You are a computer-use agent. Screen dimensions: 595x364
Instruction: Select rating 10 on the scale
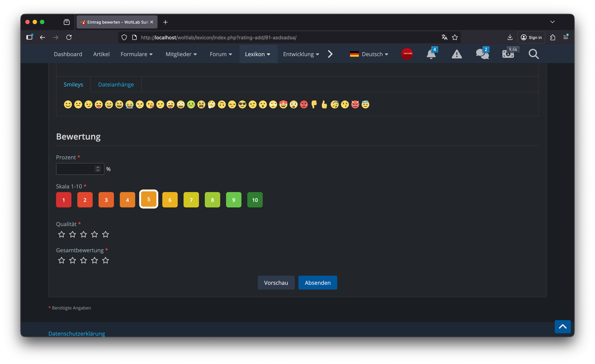tap(255, 200)
